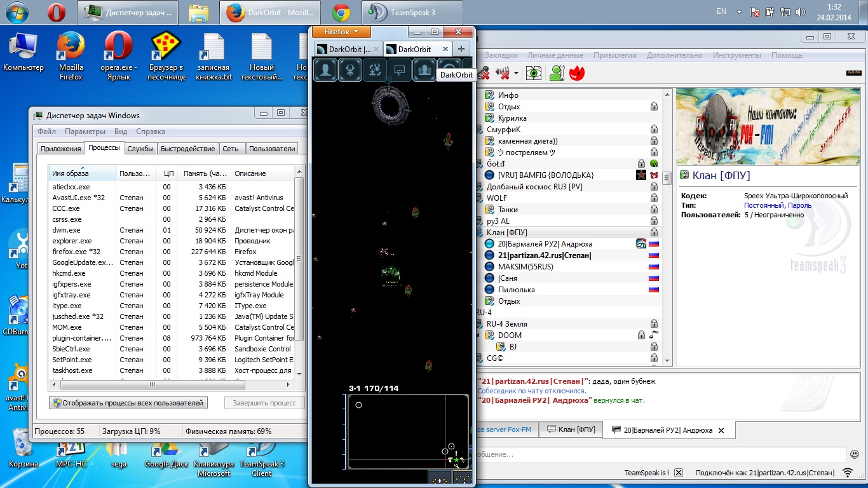Viewport: 868px width, 488px height.
Task: Select firefox.exe *32 process row
Action: coord(172,252)
